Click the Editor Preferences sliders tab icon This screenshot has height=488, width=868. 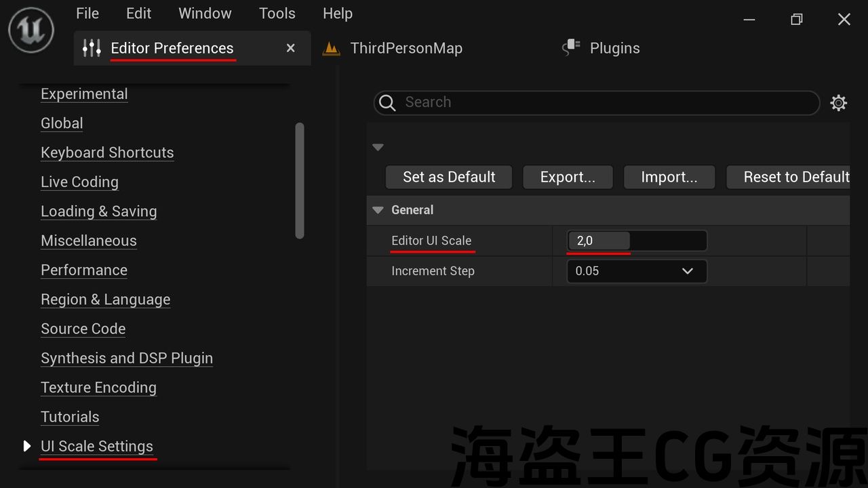[92, 48]
